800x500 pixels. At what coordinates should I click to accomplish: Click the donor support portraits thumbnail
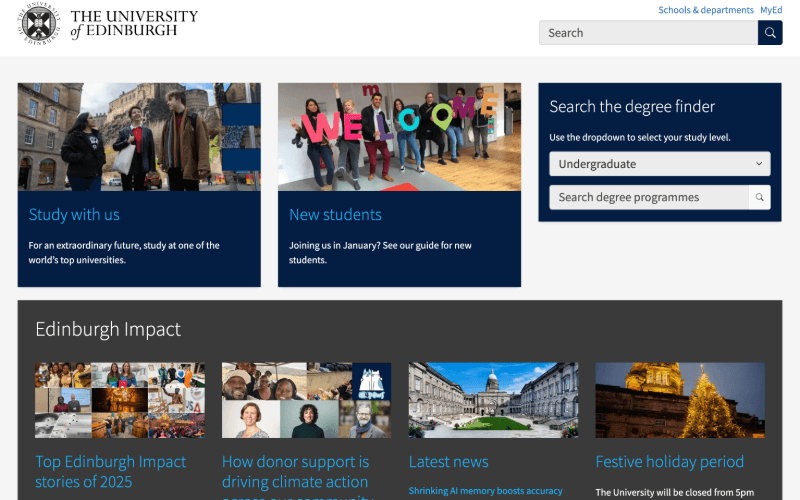[x=307, y=400]
